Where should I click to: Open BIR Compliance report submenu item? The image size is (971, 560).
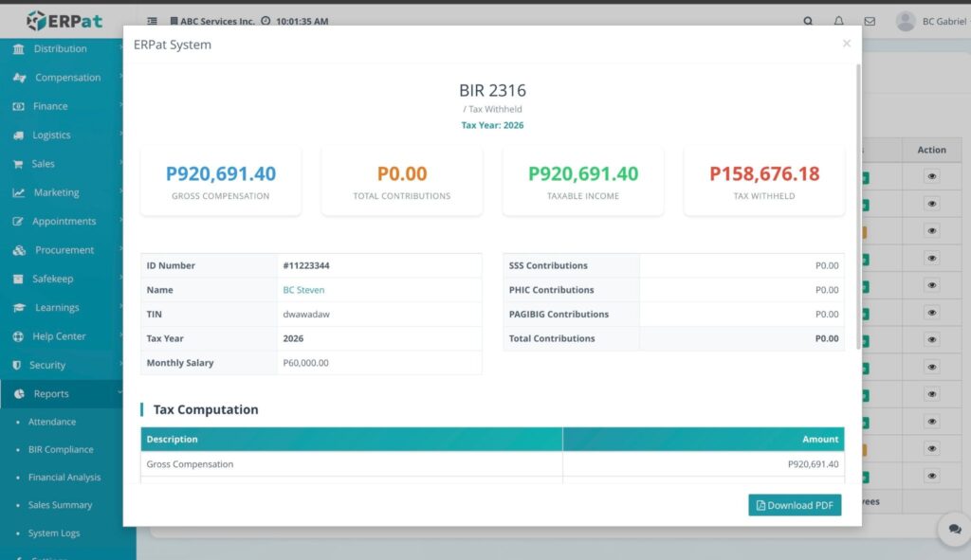(x=61, y=450)
